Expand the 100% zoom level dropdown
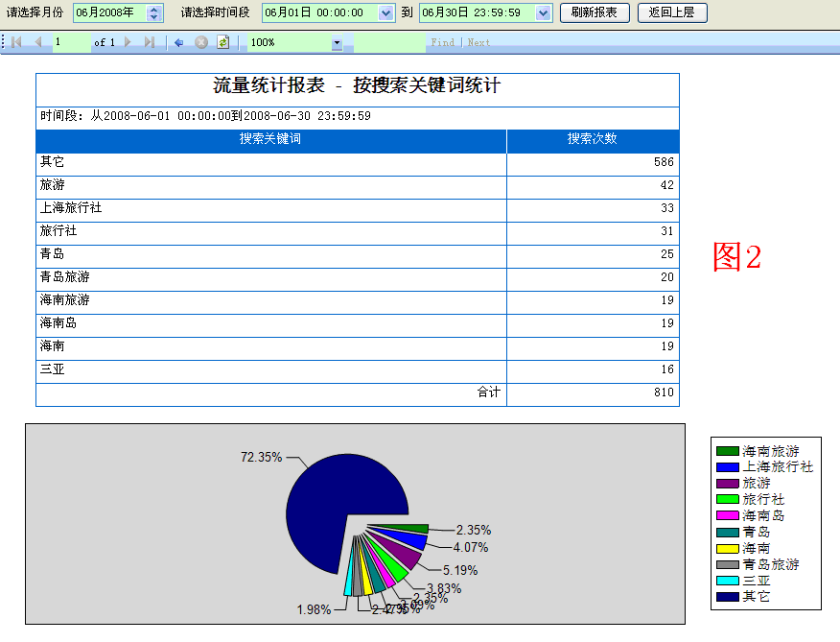Image resolution: width=840 pixels, height=642 pixels. click(337, 43)
